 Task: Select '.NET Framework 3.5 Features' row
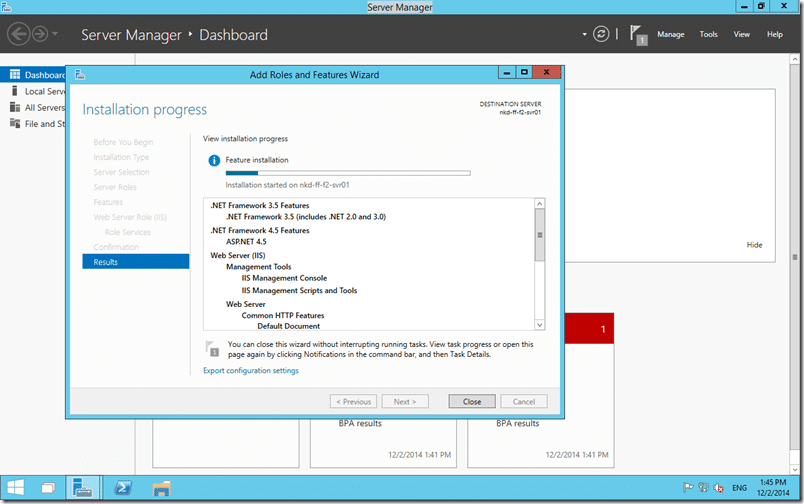click(259, 205)
